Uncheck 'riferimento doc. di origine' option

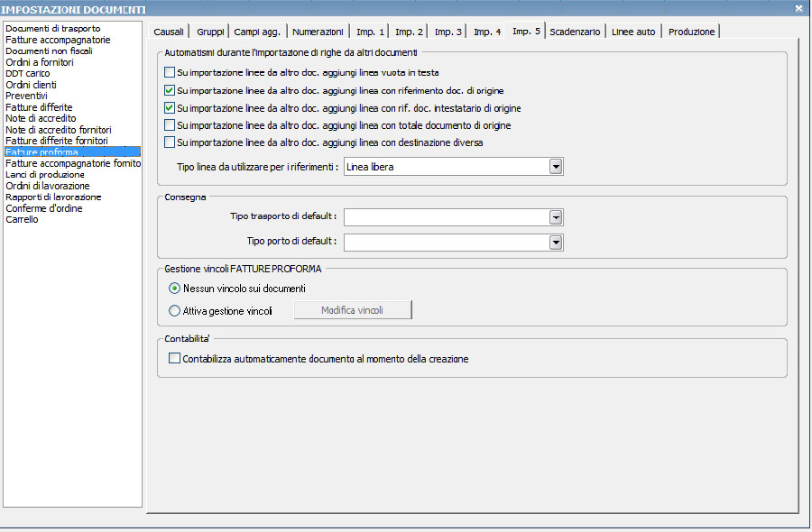(x=170, y=90)
